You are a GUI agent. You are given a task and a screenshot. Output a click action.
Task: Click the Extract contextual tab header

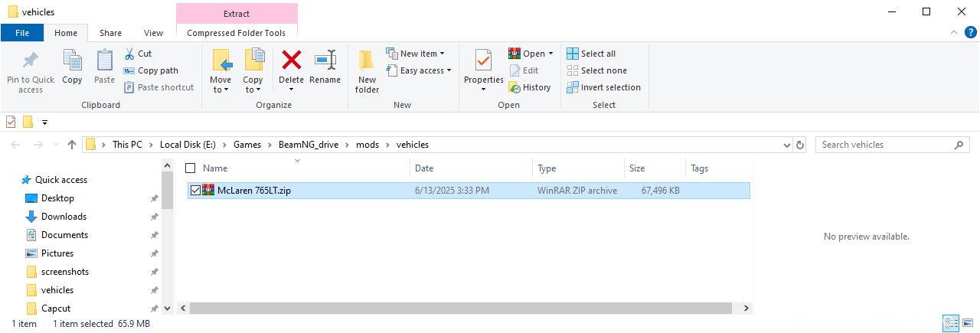(237, 14)
